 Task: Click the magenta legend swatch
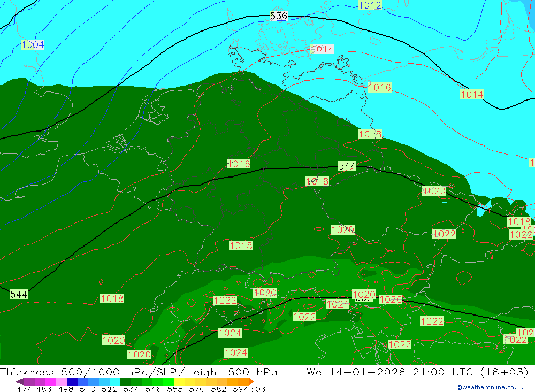pos(50,381)
